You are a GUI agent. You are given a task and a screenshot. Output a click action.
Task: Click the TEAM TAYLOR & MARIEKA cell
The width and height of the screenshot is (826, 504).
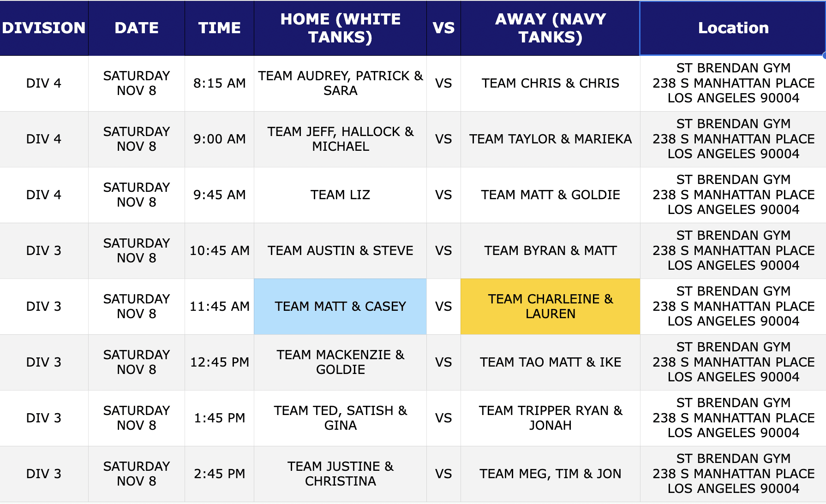click(550, 139)
